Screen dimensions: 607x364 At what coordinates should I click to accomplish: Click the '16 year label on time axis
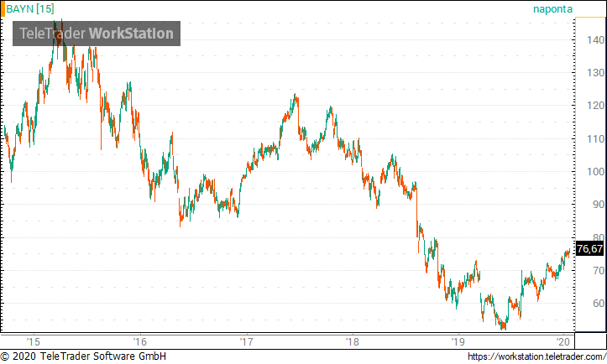coord(139,342)
